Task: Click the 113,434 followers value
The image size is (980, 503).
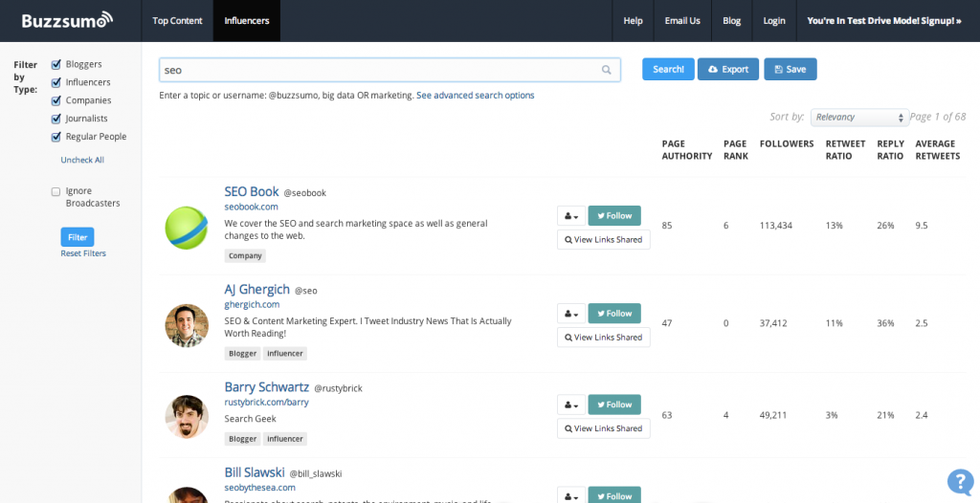Action: (776, 226)
